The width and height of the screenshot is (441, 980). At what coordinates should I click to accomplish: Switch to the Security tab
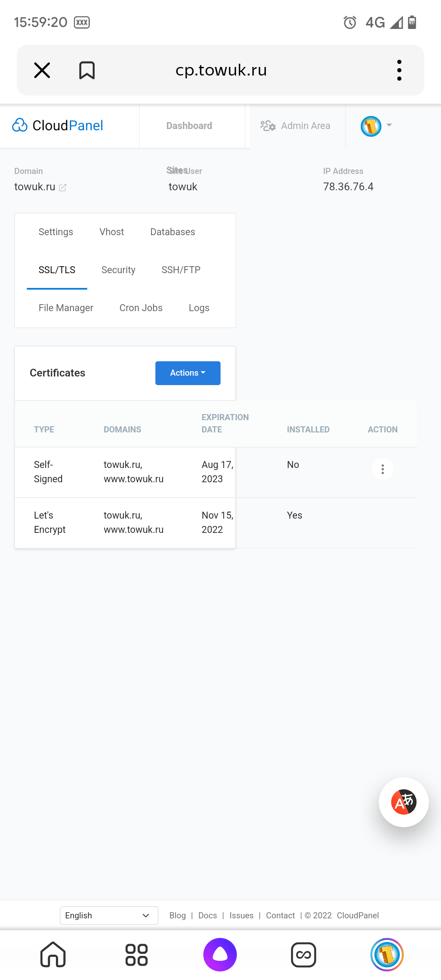click(118, 270)
